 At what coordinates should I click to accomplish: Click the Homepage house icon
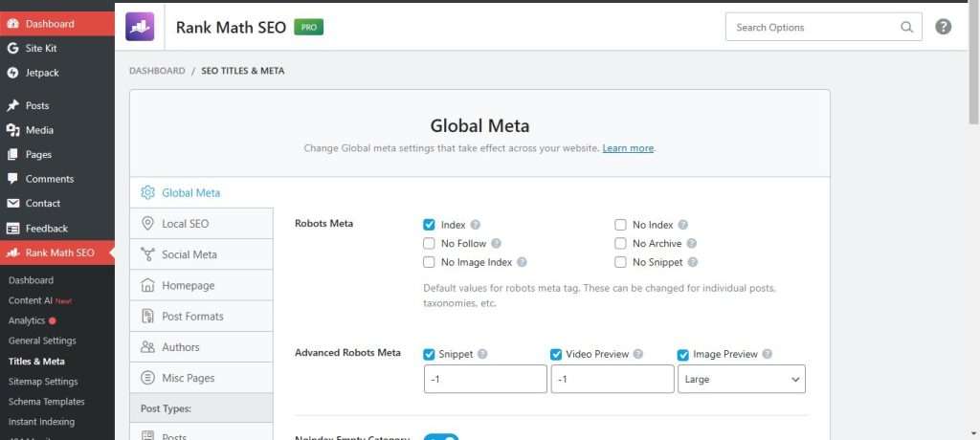pyautogui.click(x=147, y=285)
